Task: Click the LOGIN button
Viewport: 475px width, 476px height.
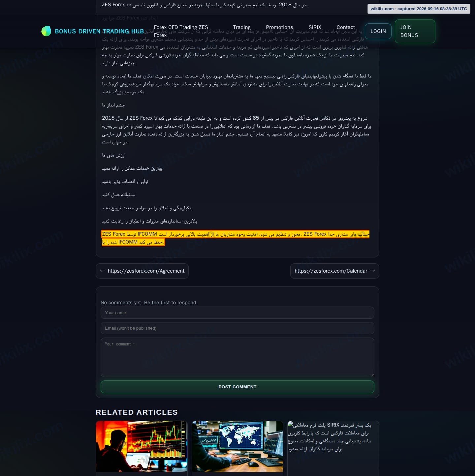Action: (378, 31)
